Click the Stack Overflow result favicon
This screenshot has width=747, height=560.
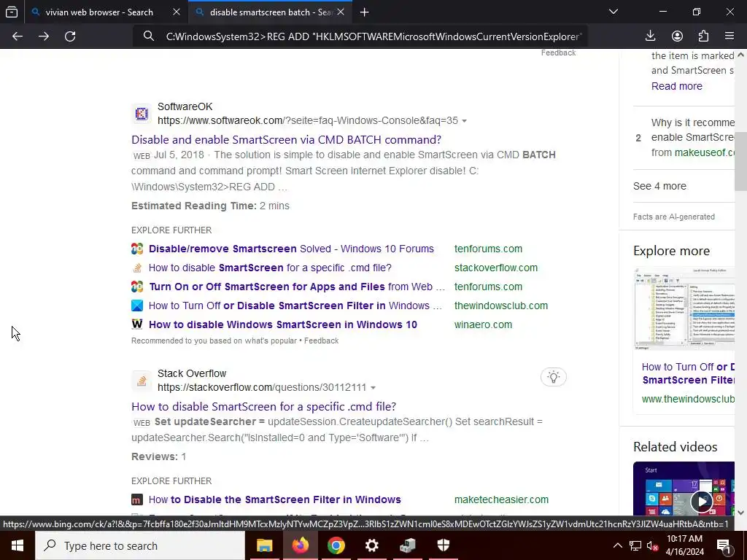(142, 381)
